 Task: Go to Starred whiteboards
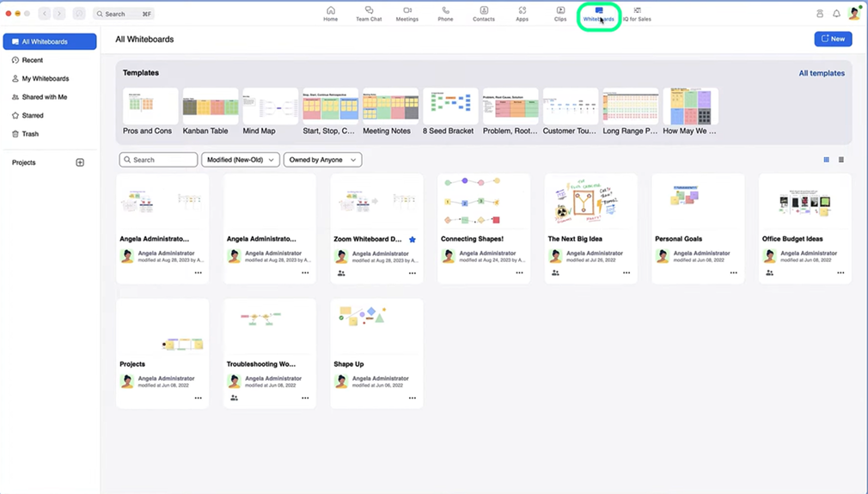[33, 115]
